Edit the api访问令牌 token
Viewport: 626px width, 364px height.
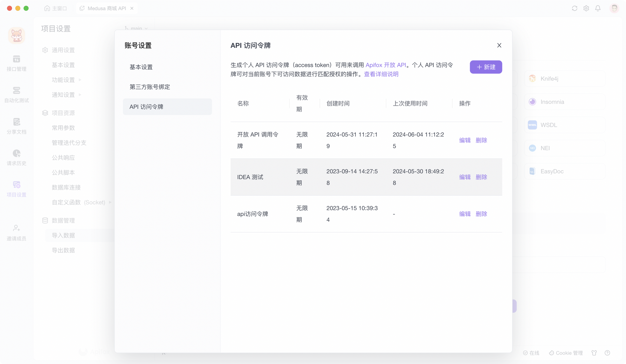pyautogui.click(x=465, y=214)
